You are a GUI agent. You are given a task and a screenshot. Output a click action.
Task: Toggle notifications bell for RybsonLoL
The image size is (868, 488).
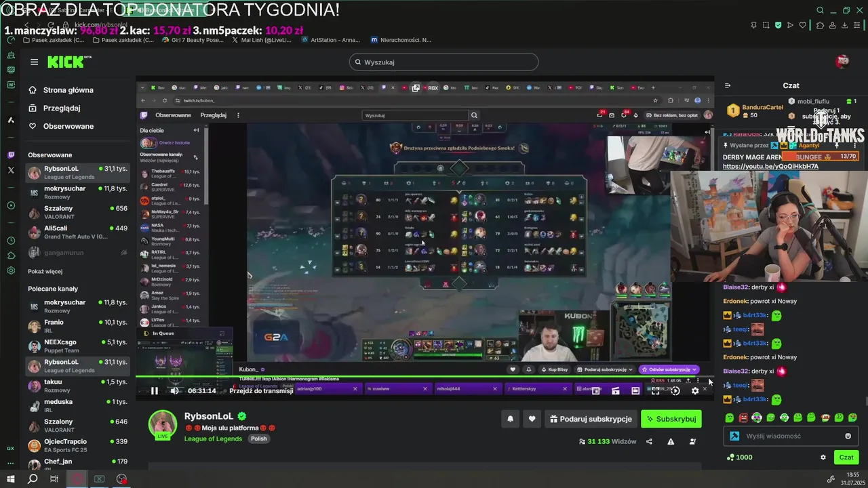(x=510, y=419)
